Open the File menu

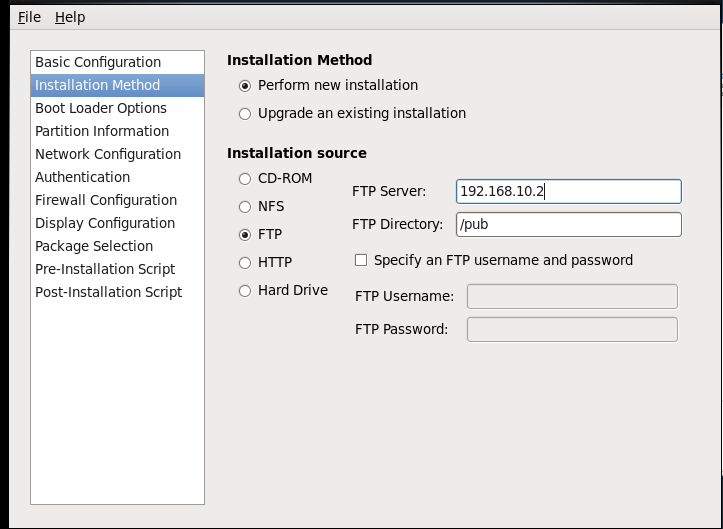tap(30, 18)
